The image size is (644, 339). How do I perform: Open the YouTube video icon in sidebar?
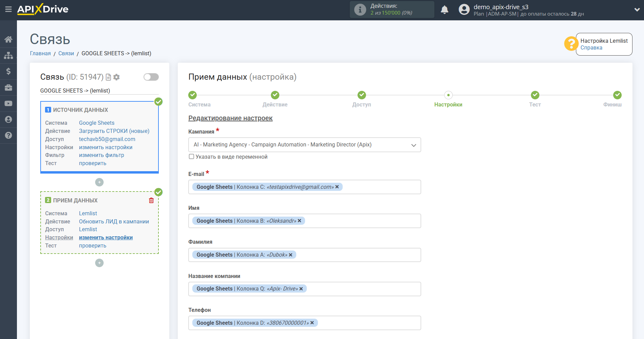pyautogui.click(x=8, y=103)
